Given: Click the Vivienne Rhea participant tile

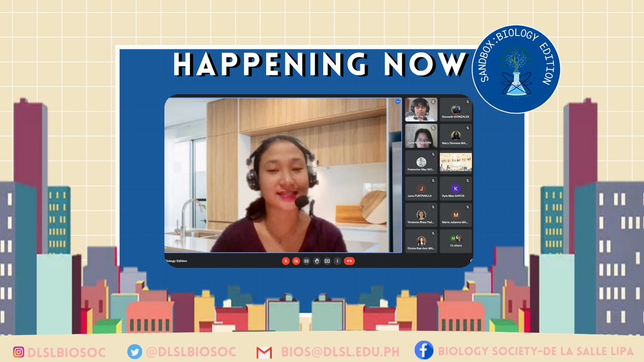Looking at the screenshot, I should 421,215.
